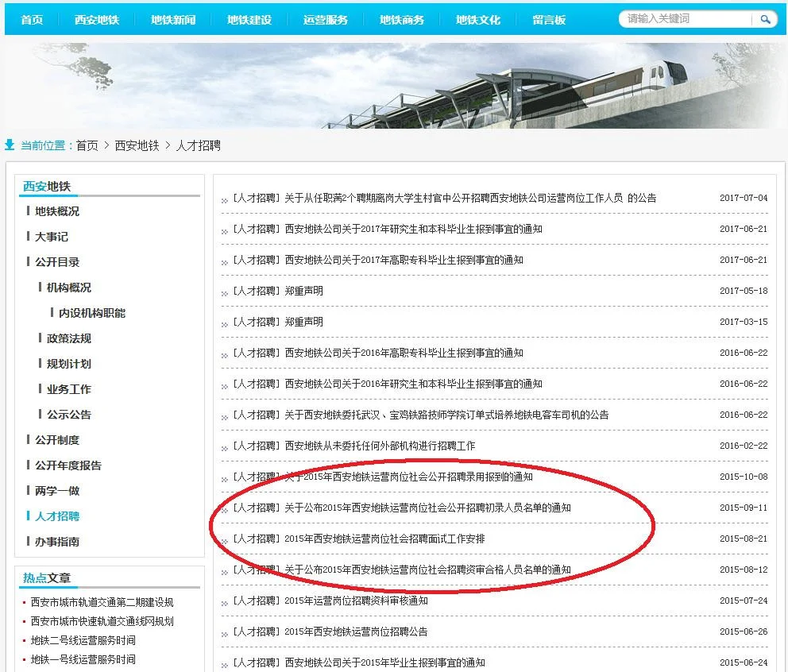Click the 大事记 sidebar link
This screenshot has width=788, height=672.
50,236
